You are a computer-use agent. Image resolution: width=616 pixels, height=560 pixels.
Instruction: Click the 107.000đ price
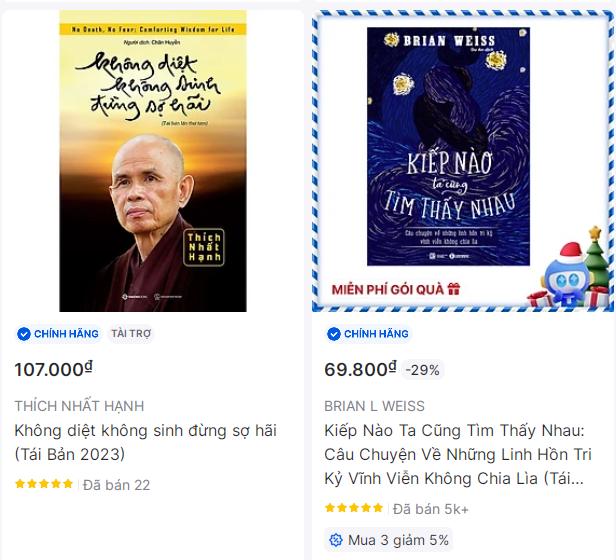click(x=53, y=369)
